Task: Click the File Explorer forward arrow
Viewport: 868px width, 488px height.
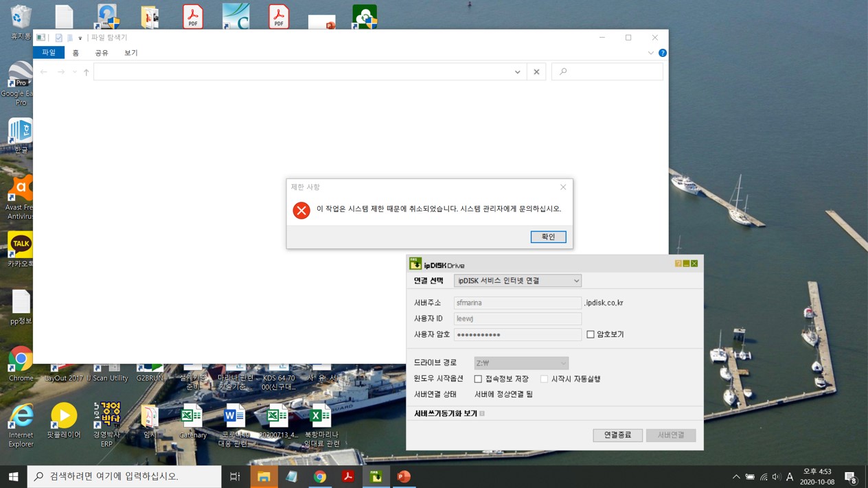Action: pos(61,71)
